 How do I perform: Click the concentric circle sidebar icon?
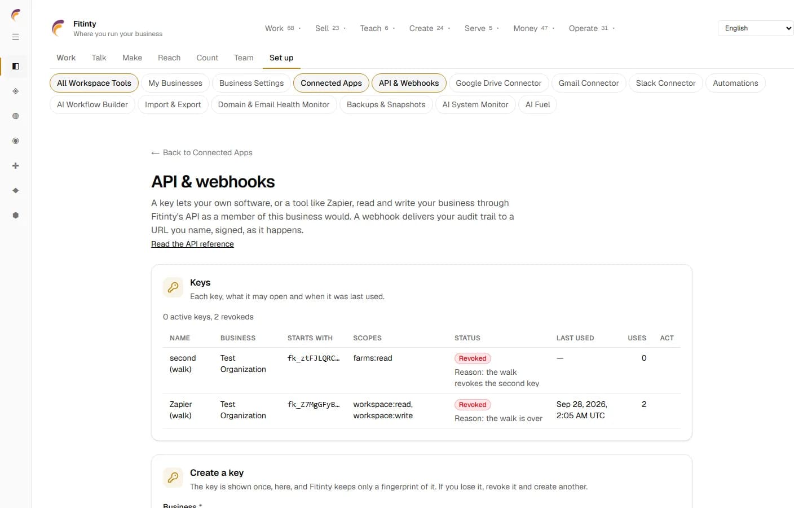(x=16, y=141)
